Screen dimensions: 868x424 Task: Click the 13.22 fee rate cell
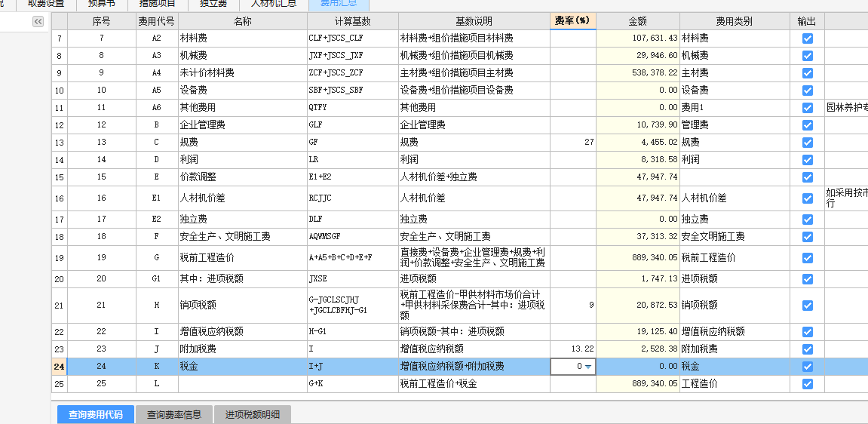(573, 349)
